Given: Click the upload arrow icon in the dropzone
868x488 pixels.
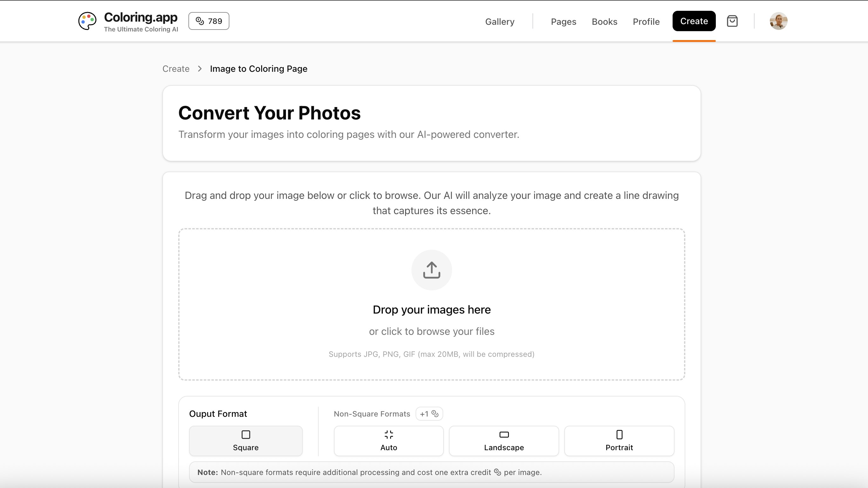Looking at the screenshot, I should (x=431, y=270).
